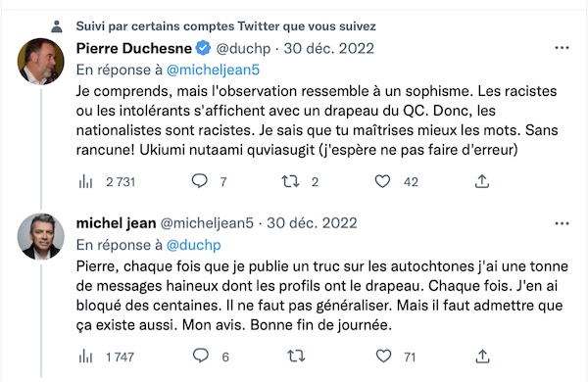588x382 pixels.
Task: View michel jean's profile picture
Action: tap(41, 237)
